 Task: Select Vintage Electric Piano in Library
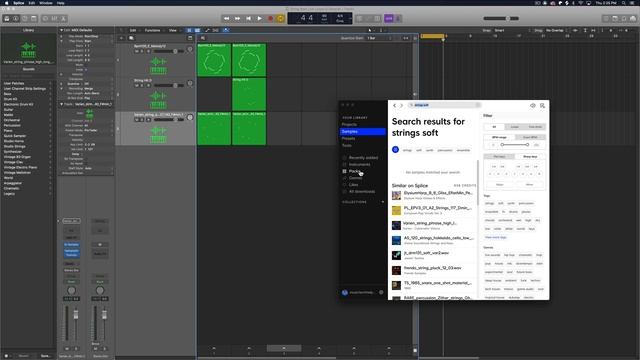pyautogui.click(x=20, y=167)
